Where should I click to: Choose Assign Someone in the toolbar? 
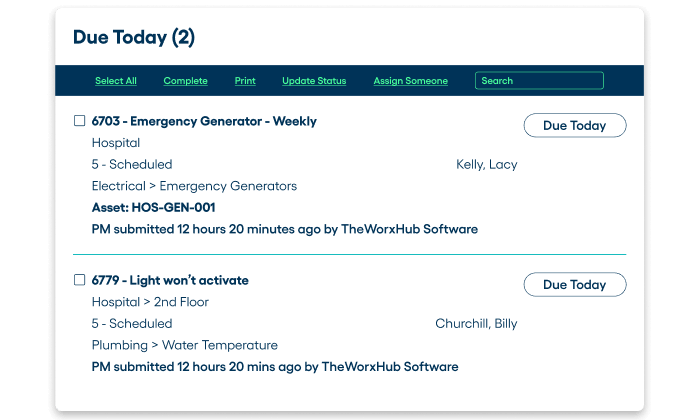click(410, 81)
